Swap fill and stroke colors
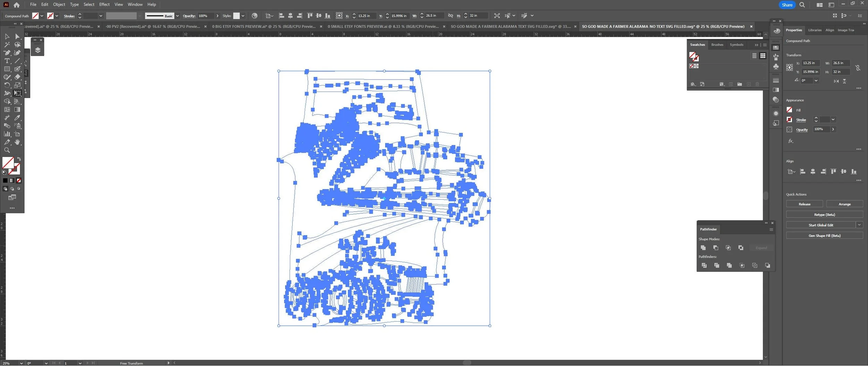This screenshot has height=366, width=868. 19,159
